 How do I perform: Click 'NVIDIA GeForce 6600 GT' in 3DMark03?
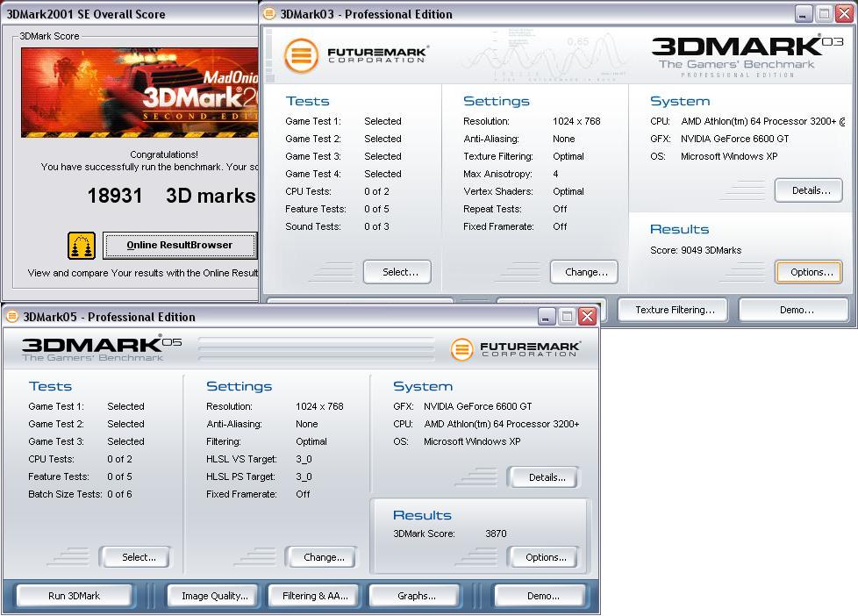tap(734, 139)
